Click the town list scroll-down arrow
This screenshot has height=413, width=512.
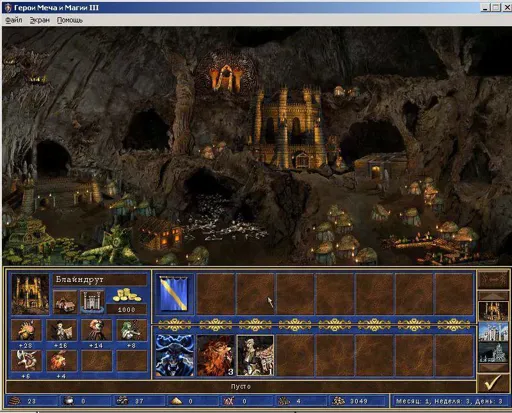point(494,368)
